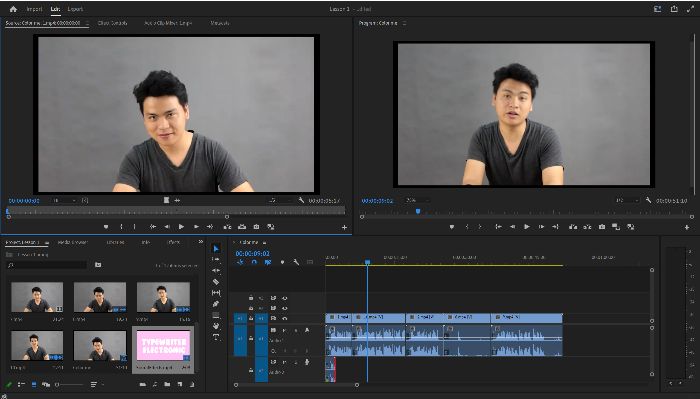Delete selected item with Clear trash icon
The width and height of the screenshot is (700, 399).
(192, 384)
